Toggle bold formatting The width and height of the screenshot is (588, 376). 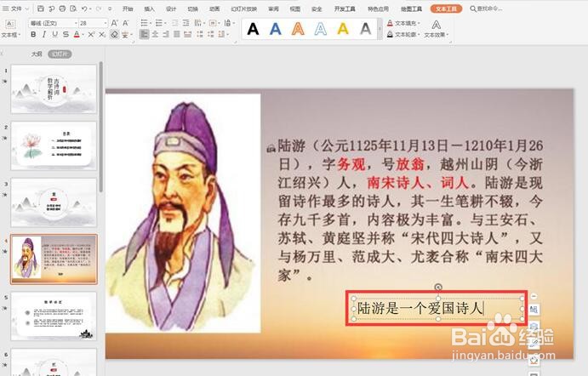coord(33,35)
